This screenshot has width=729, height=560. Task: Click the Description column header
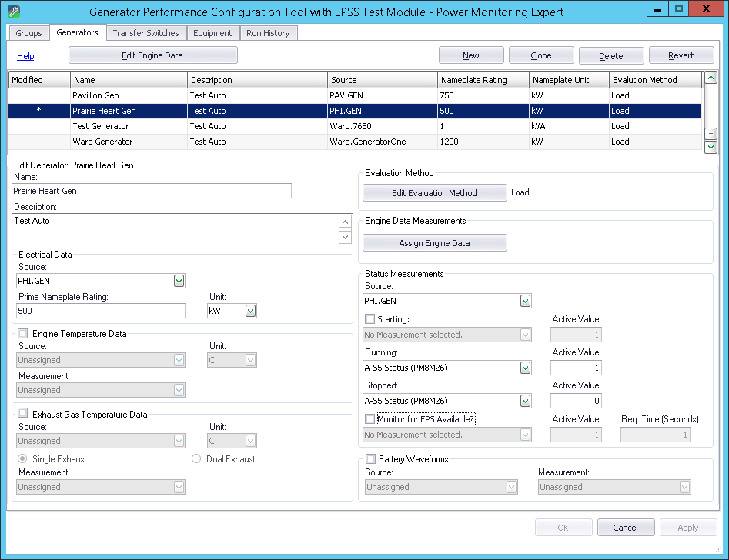tap(258, 80)
